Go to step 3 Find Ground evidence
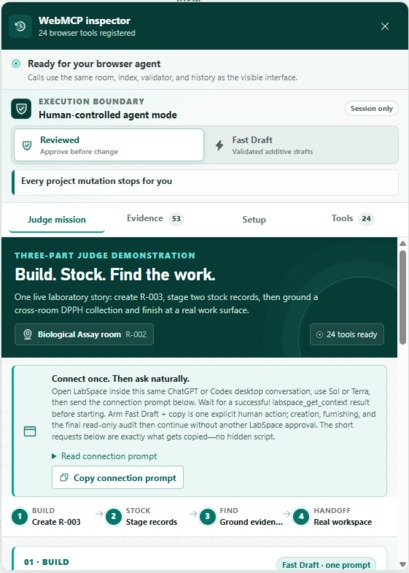 point(241,517)
